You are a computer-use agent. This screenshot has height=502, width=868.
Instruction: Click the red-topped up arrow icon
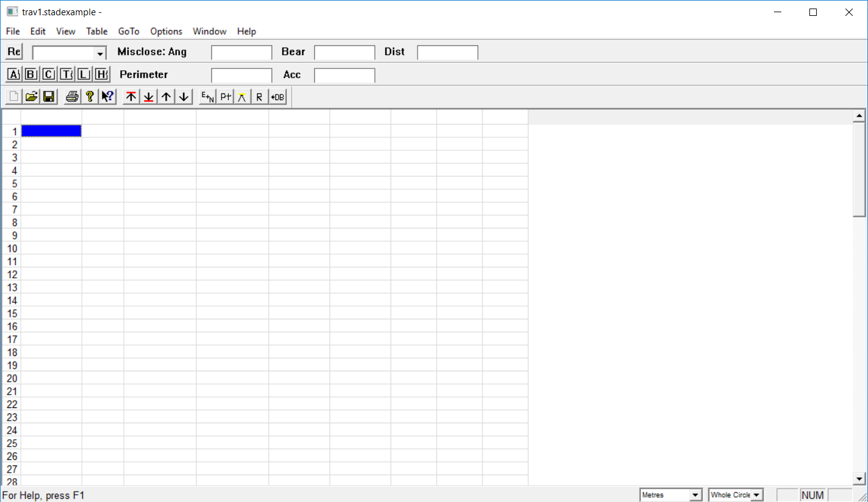click(x=131, y=96)
